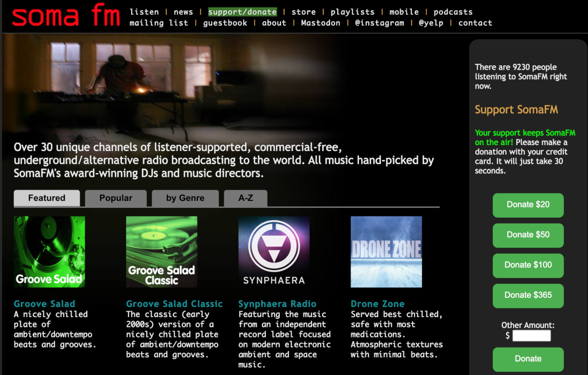Viewport: 588px width, 375px height.
Task: Click the Groove Salad Classic vinyl thumbnail
Action: click(x=162, y=252)
